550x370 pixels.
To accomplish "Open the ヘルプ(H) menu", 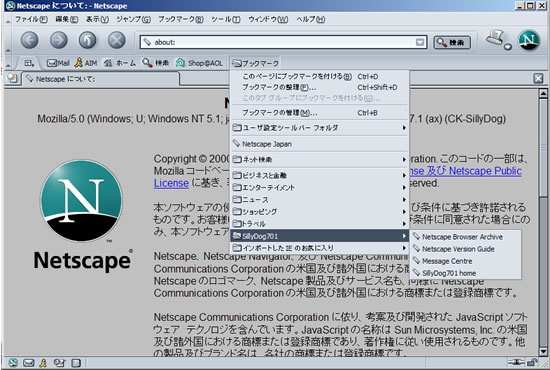I will click(310, 19).
